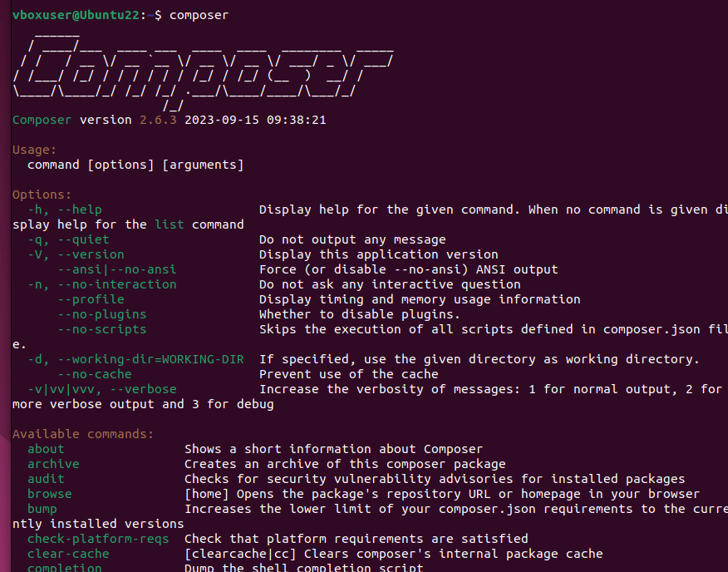Click the 'Usage:' heading
728x572 pixels.
35,150
